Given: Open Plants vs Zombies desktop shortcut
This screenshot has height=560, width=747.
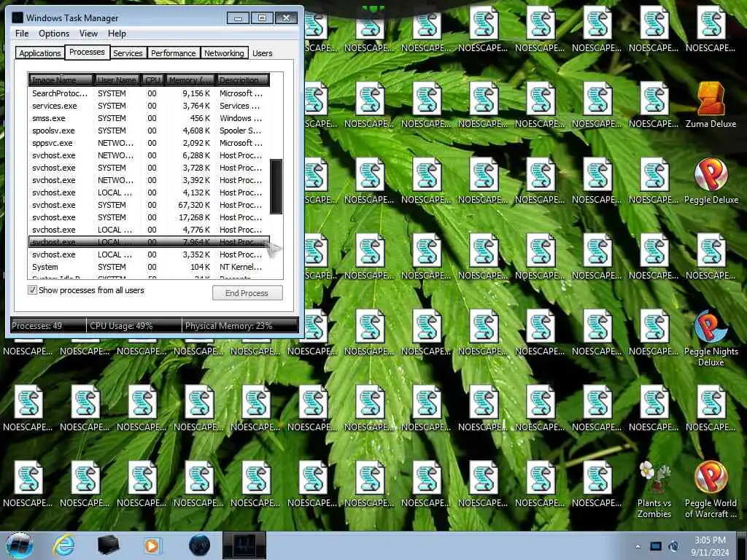Looking at the screenshot, I should click(x=654, y=489).
